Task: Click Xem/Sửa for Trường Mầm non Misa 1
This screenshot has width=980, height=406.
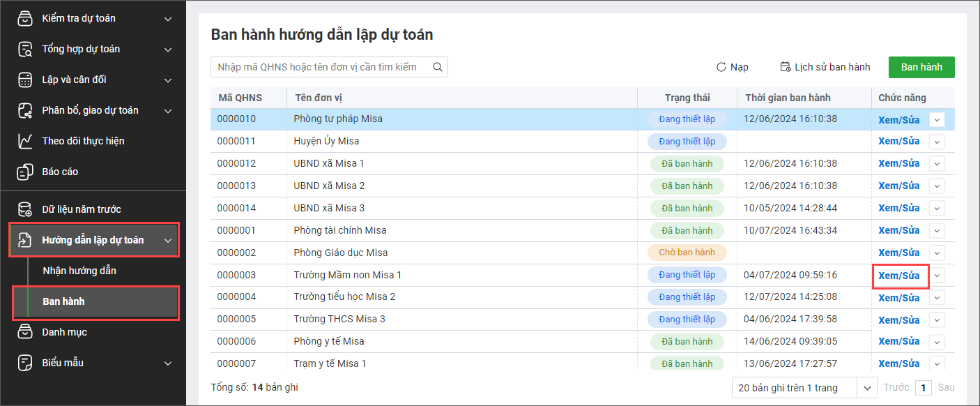Action: click(x=899, y=276)
